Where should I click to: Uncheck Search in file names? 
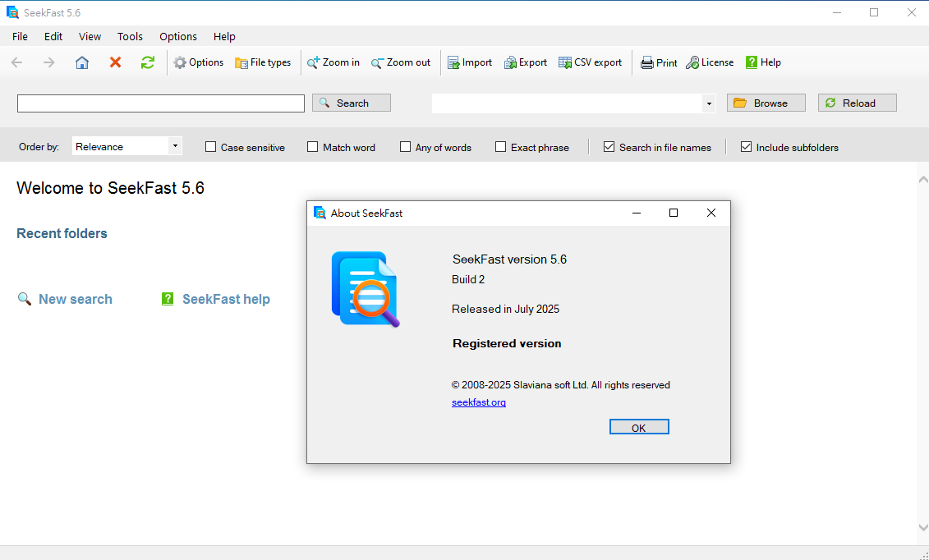click(609, 147)
